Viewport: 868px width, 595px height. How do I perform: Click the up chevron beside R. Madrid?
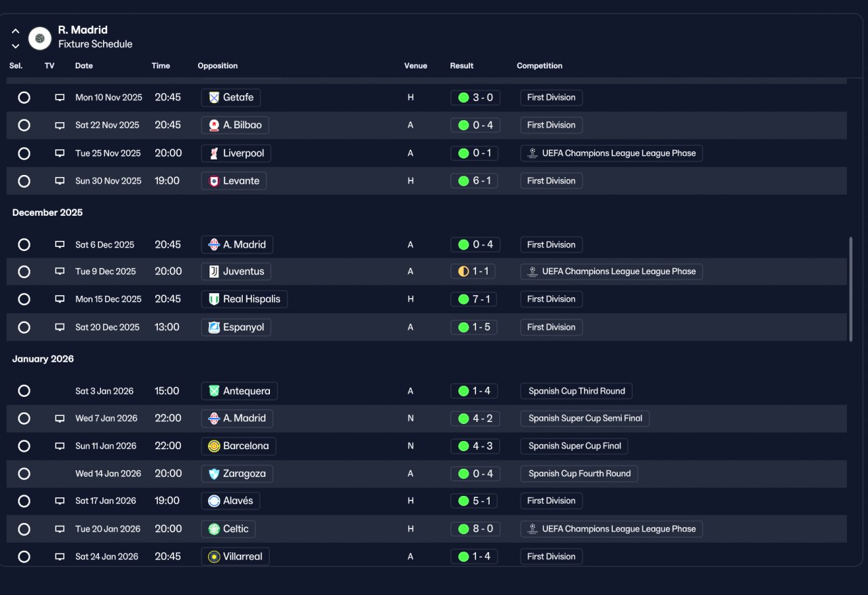tap(16, 31)
